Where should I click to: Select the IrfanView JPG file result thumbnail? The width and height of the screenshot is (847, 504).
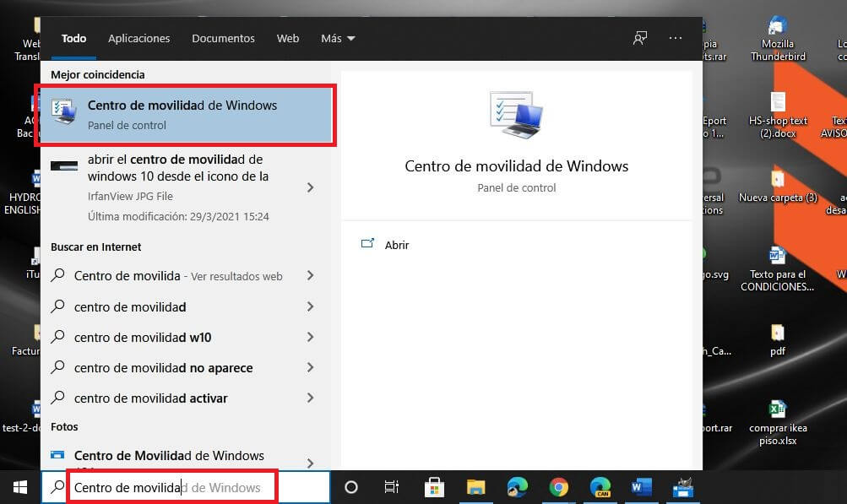[64, 165]
